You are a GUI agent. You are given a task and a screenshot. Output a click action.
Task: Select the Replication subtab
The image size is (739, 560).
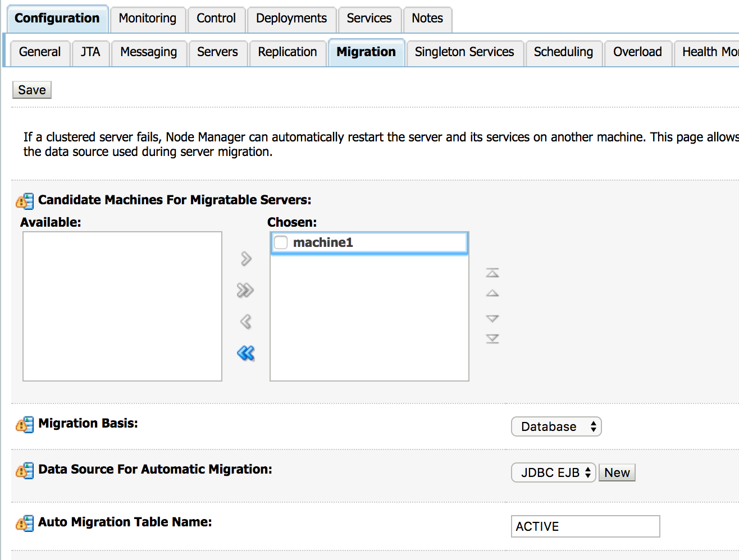[287, 52]
